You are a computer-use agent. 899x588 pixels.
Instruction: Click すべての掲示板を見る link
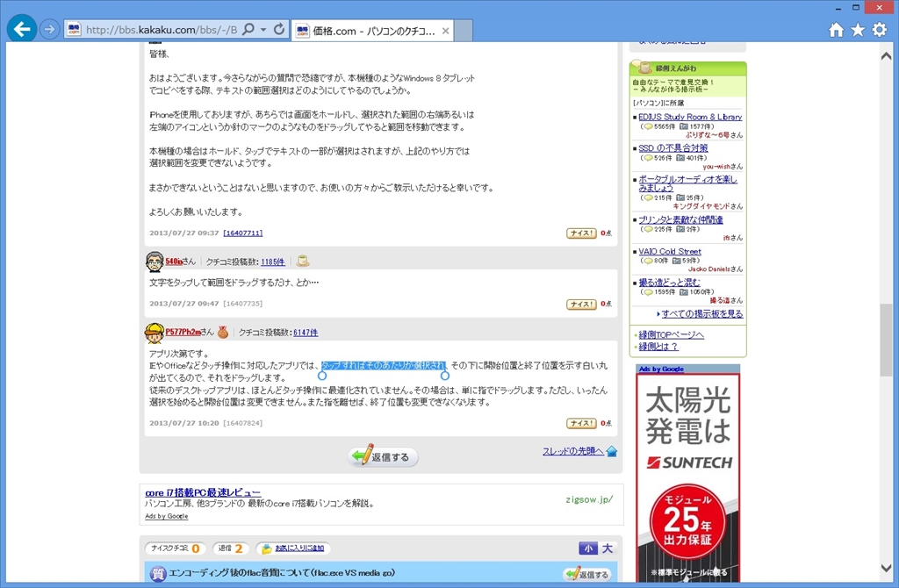pos(702,314)
